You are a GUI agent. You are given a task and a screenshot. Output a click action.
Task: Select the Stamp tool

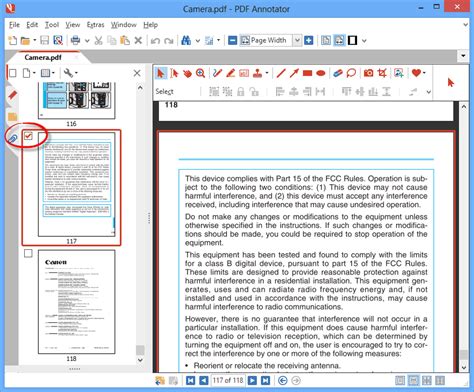pyautogui.click(x=257, y=73)
